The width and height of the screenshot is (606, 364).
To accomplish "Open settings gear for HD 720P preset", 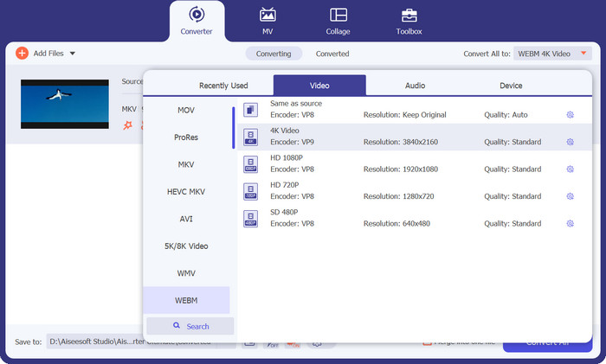I will pos(570,196).
